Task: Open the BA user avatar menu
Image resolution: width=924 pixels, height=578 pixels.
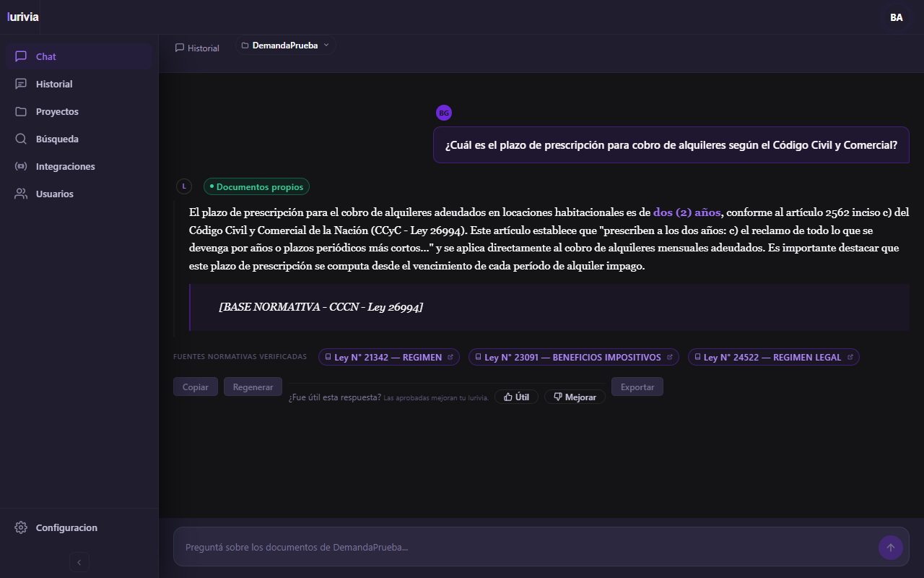Action: tap(897, 17)
